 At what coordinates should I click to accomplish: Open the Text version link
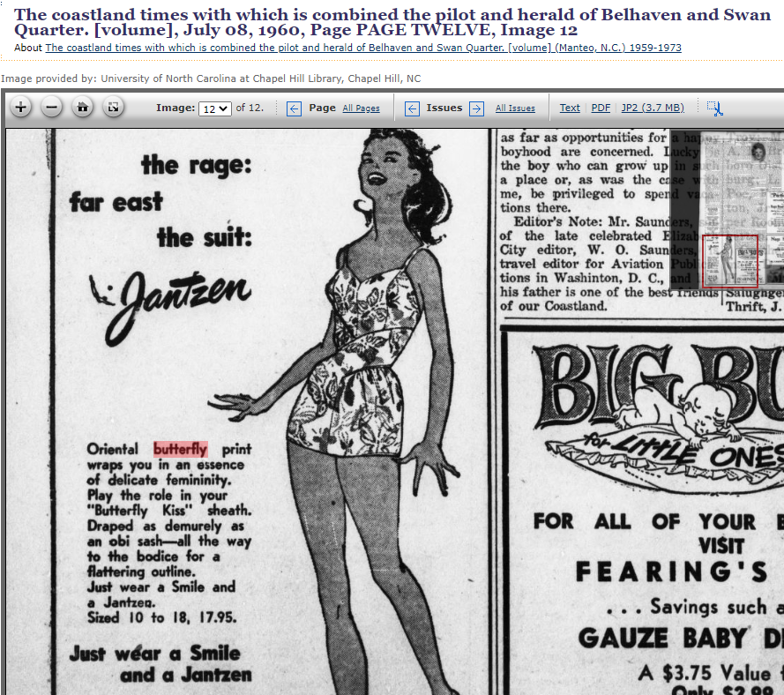coord(570,108)
